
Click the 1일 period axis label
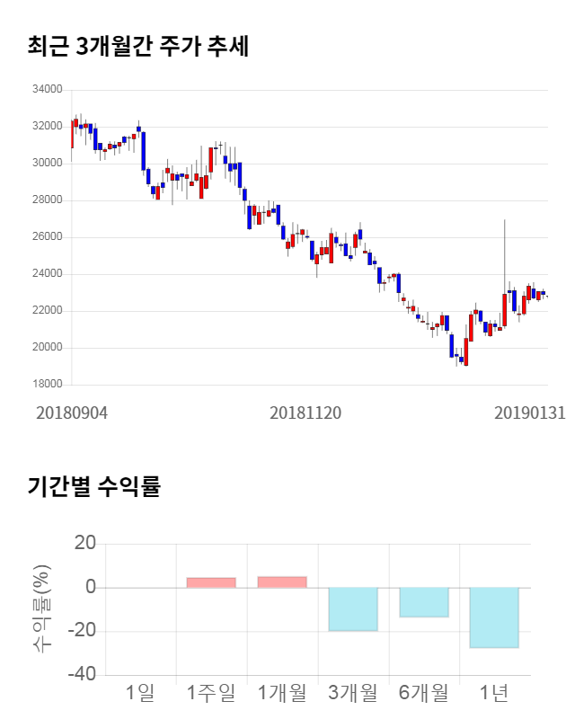click(141, 693)
